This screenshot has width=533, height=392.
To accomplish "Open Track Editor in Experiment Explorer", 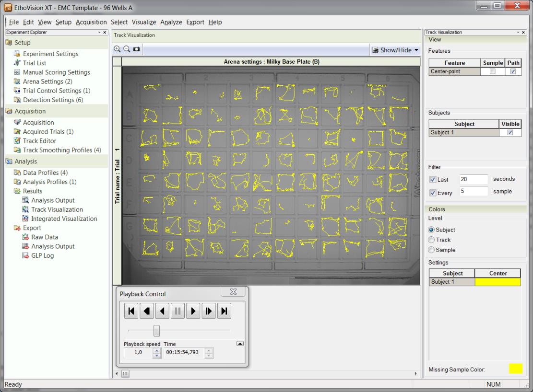I will point(39,140).
